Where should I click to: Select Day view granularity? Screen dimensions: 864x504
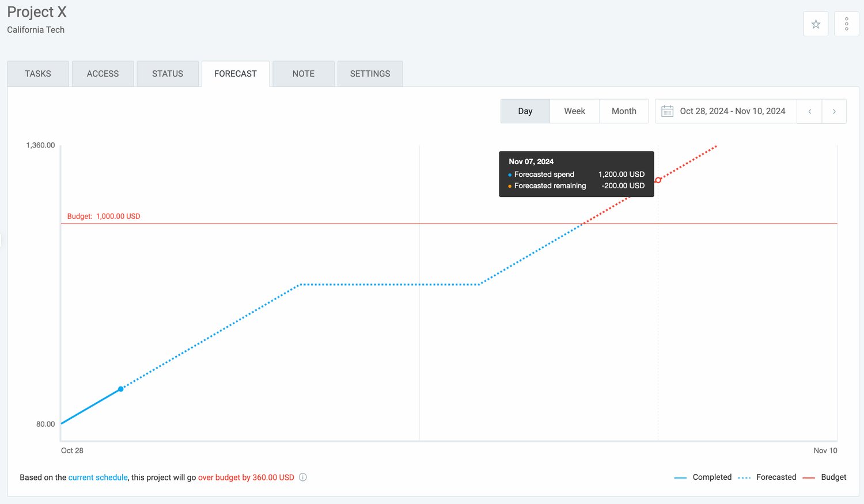(x=525, y=111)
